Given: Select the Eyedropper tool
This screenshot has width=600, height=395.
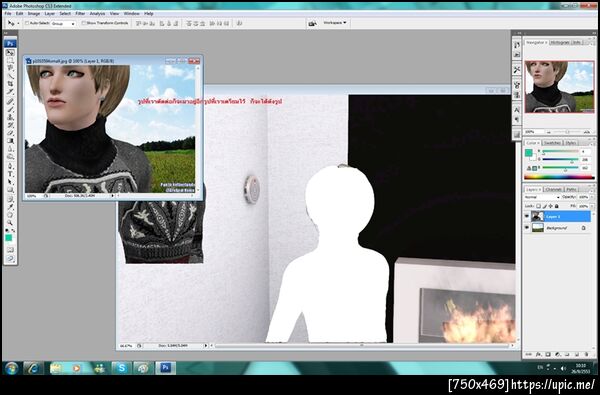Looking at the screenshot, I should (10, 207).
